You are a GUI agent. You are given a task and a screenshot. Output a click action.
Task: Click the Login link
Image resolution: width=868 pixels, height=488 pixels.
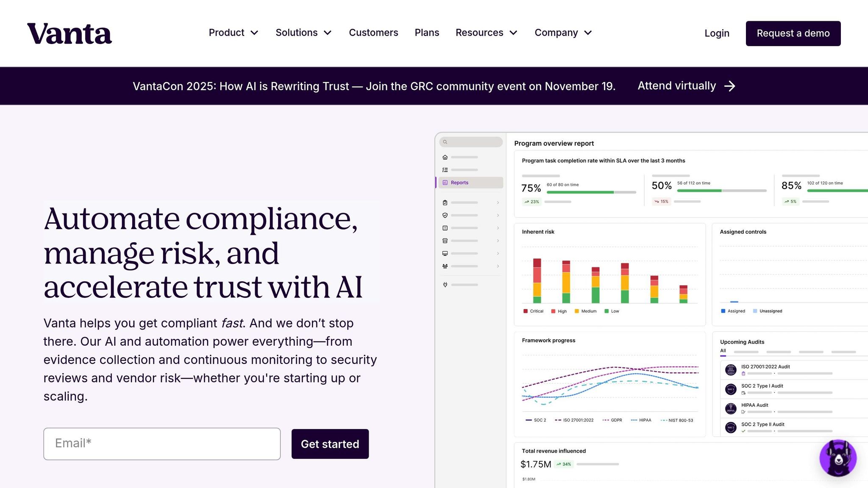click(717, 33)
